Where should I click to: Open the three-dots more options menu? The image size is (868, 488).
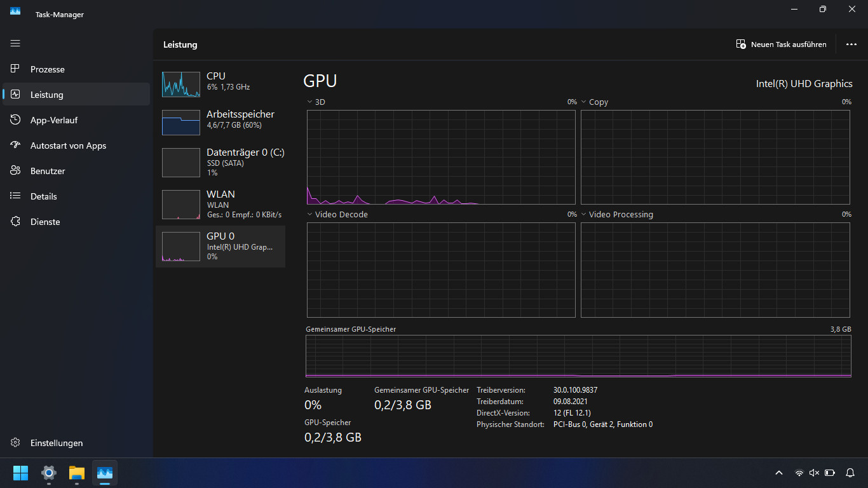(851, 44)
